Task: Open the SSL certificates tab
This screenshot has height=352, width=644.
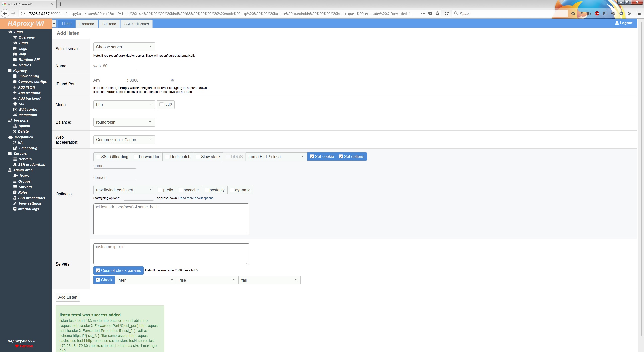Action: pyautogui.click(x=136, y=24)
